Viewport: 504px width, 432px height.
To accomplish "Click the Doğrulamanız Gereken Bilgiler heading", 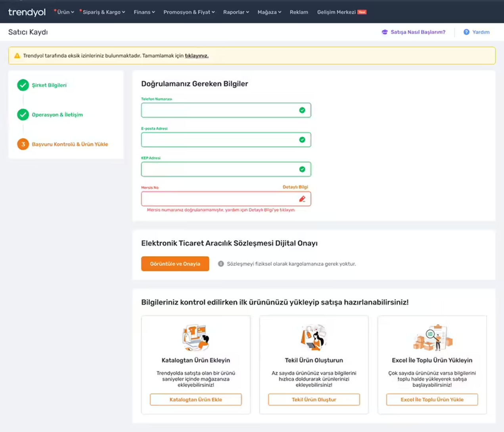I will [x=195, y=84].
